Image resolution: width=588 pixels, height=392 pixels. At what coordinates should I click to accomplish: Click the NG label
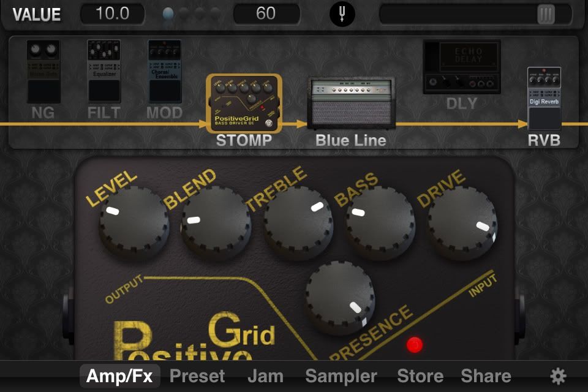pos(43,113)
